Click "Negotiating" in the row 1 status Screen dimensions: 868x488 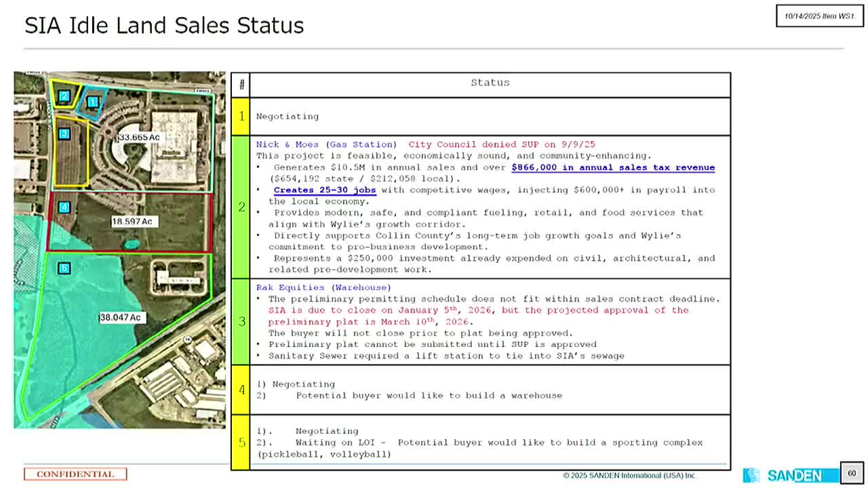288,117
